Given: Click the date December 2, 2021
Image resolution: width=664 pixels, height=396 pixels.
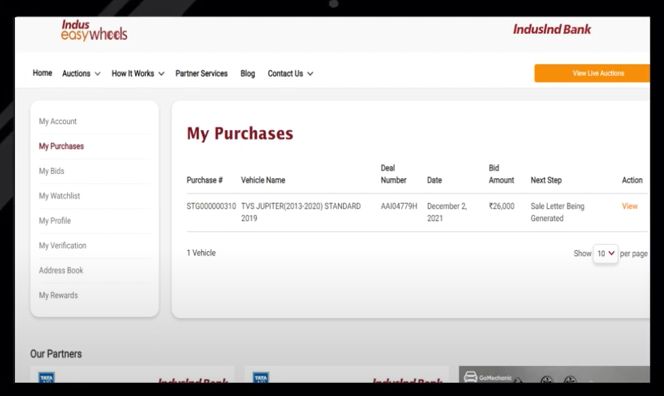Looking at the screenshot, I should pyautogui.click(x=447, y=212).
